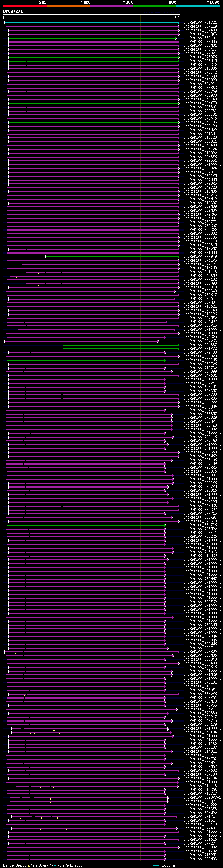
Task: Click the arrowhead ending the UniRef100_Q54WR2 bar
Action: pyautogui.click(x=167, y=322)
